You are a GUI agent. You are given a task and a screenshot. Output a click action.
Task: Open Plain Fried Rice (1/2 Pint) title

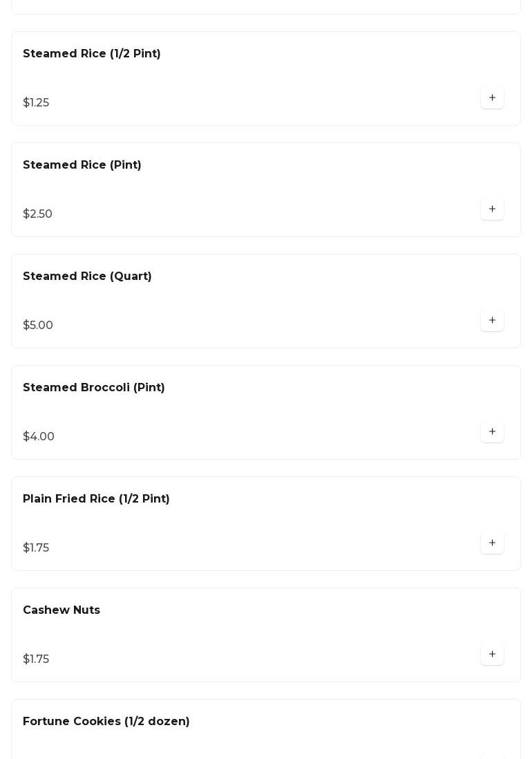pos(96,499)
